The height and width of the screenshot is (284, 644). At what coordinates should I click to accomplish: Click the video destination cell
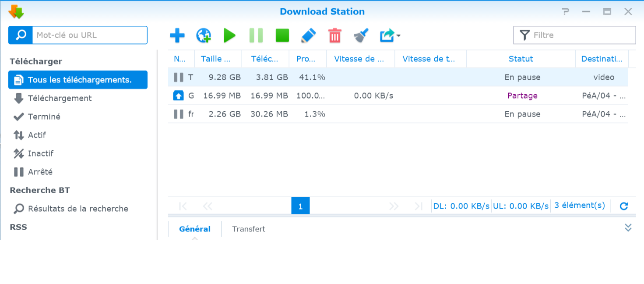coord(604,77)
